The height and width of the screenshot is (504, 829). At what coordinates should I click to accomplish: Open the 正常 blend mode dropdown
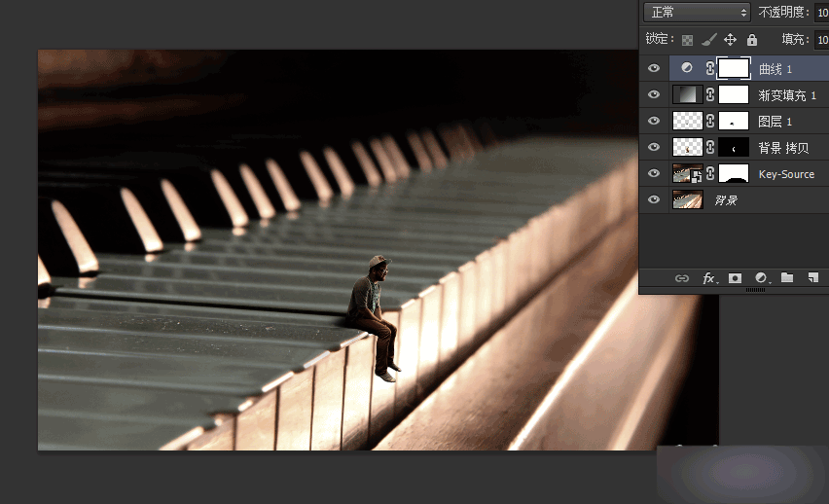click(697, 13)
